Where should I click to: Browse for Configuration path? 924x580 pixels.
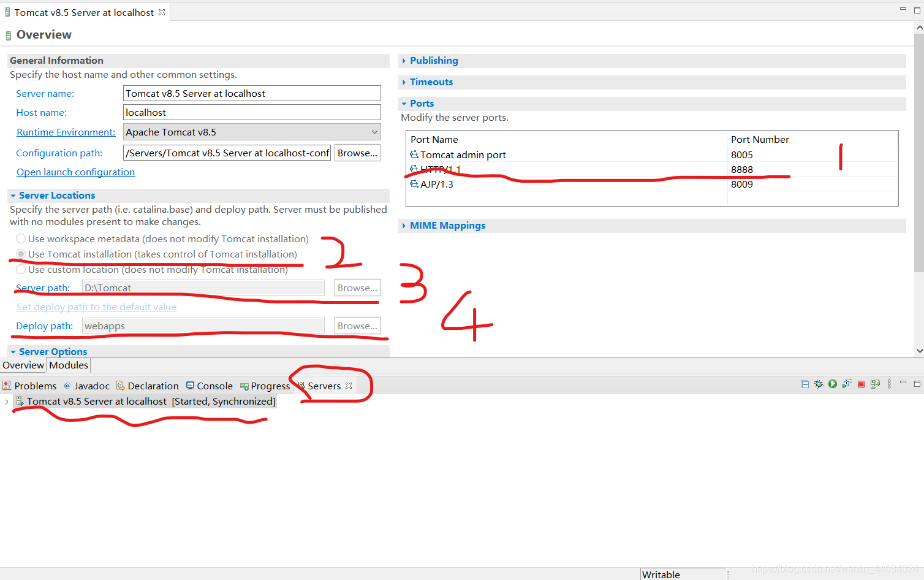(x=357, y=153)
